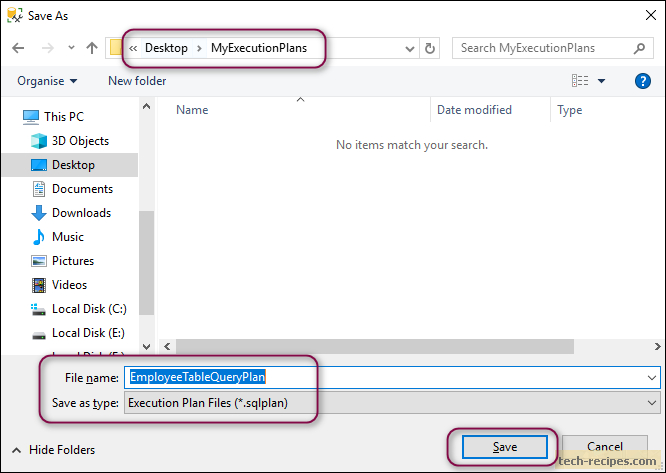
Task: Create a New folder
Action: 137,81
